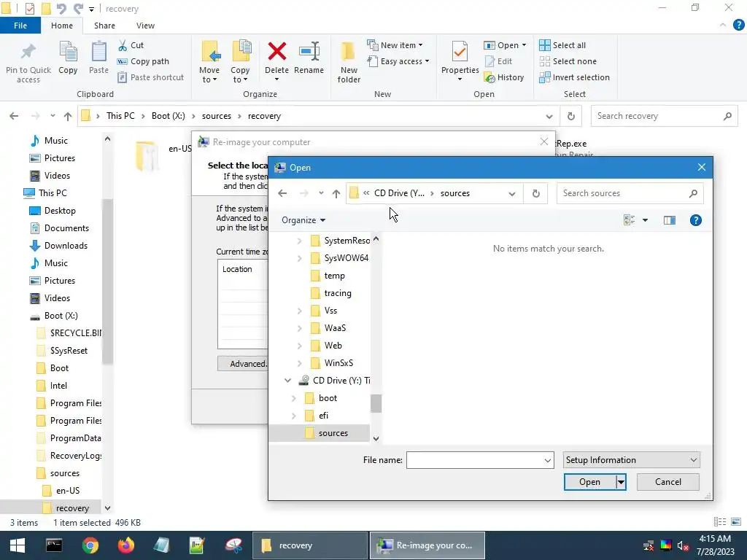Launch Firefox from the taskbar
747x560 pixels.
pos(125,545)
